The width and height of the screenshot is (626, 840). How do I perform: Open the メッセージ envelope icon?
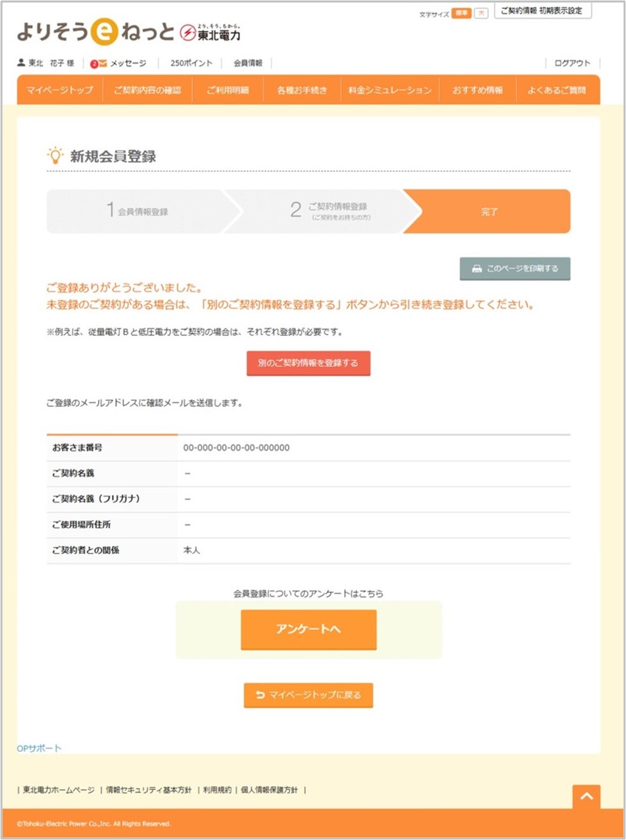coord(102,63)
